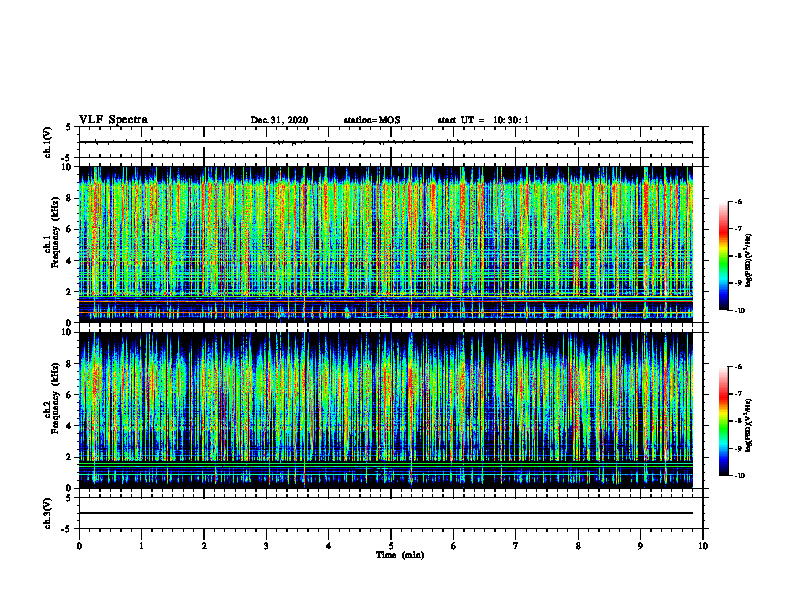This screenshot has width=792, height=612.
Task: Click the time axis tick label "9"
Action: click(640, 546)
